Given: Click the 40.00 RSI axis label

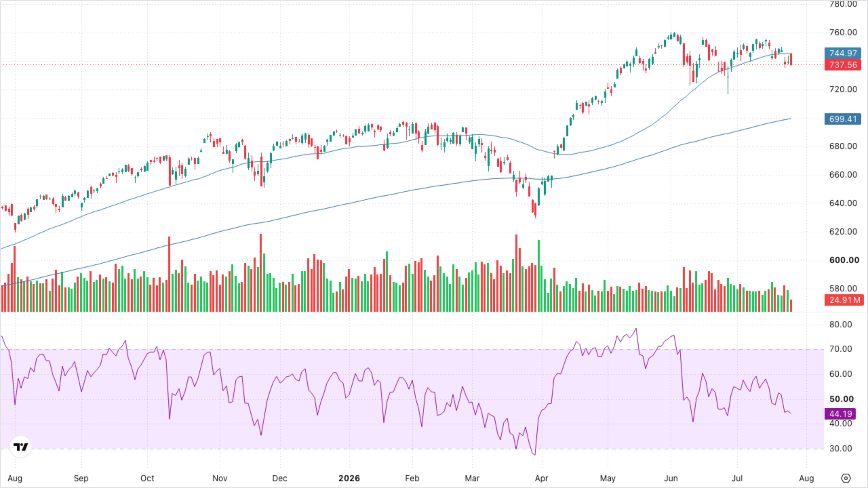Looking at the screenshot, I should pos(841,424).
